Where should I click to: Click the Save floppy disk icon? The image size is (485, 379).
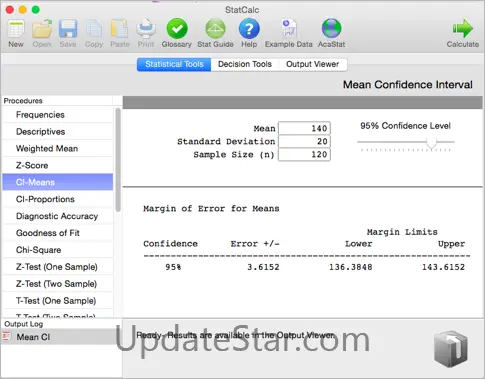pyautogui.click(x=68, y=29)
